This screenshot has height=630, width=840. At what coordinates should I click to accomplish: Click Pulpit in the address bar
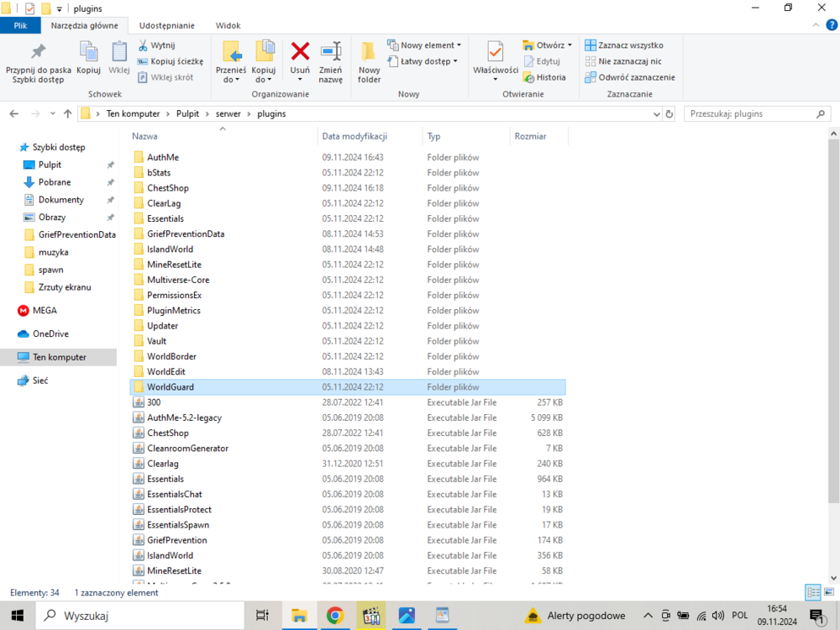(x=187, y=113)
